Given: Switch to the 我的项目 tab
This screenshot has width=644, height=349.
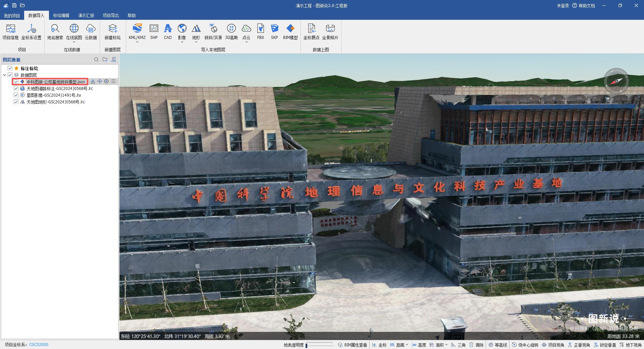Looking at the screenshot, I should [12, 15].
